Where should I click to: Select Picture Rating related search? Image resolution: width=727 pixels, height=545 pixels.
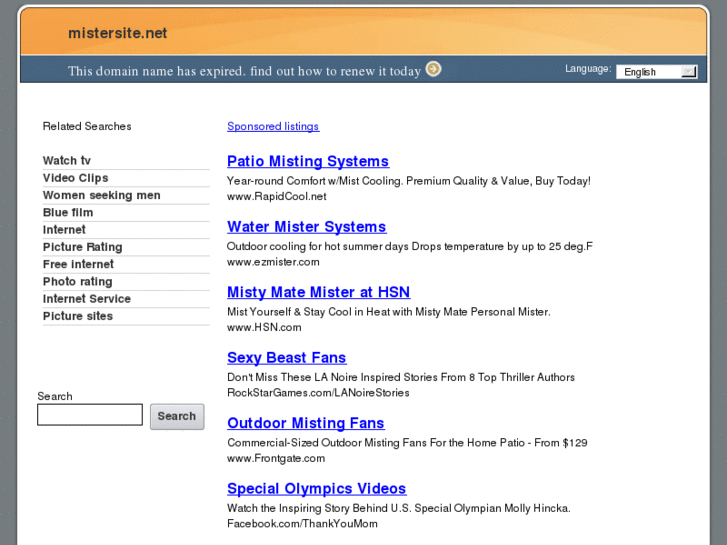(83, 247)
